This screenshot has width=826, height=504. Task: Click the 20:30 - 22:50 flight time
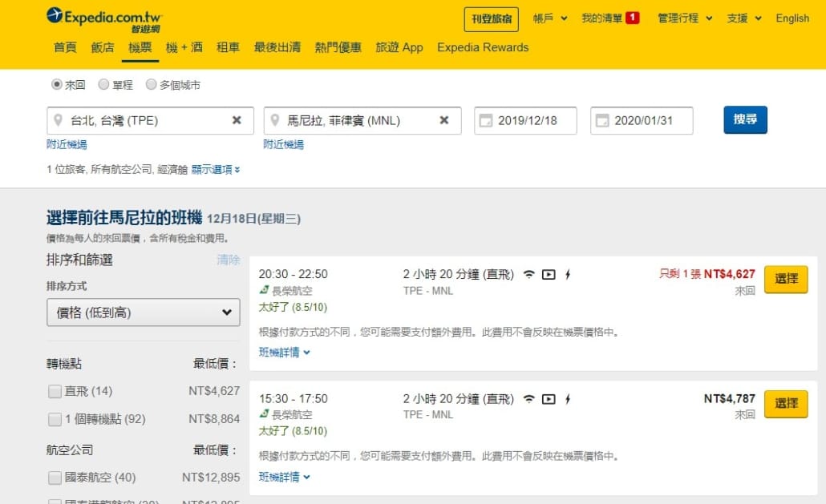tap(294, 274)
